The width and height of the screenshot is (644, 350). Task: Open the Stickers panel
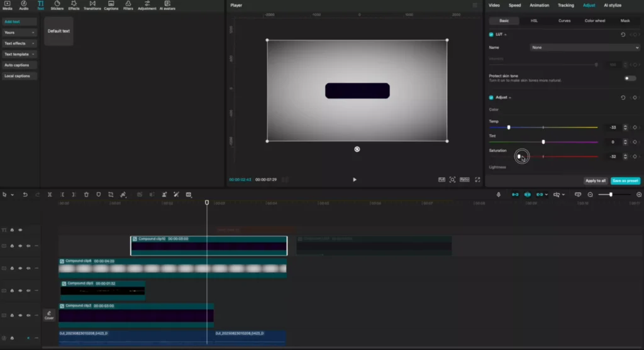point(57,6)
